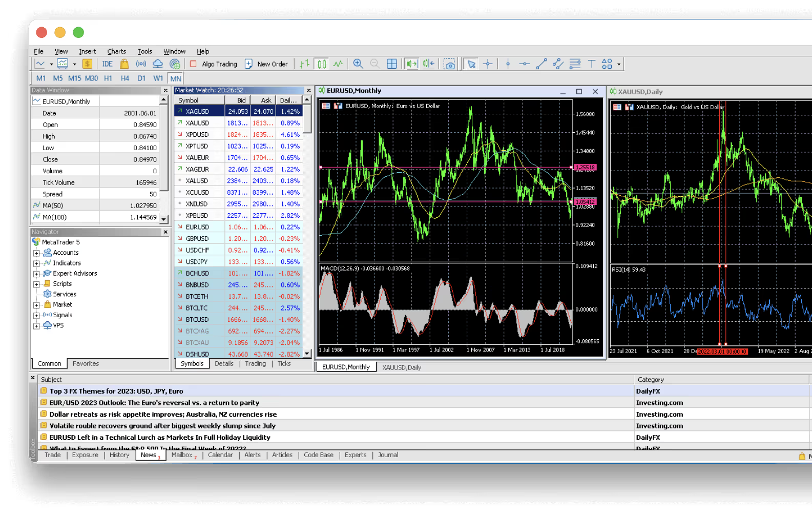Switch to the Details tab in Market Watch

coord(224,364)
